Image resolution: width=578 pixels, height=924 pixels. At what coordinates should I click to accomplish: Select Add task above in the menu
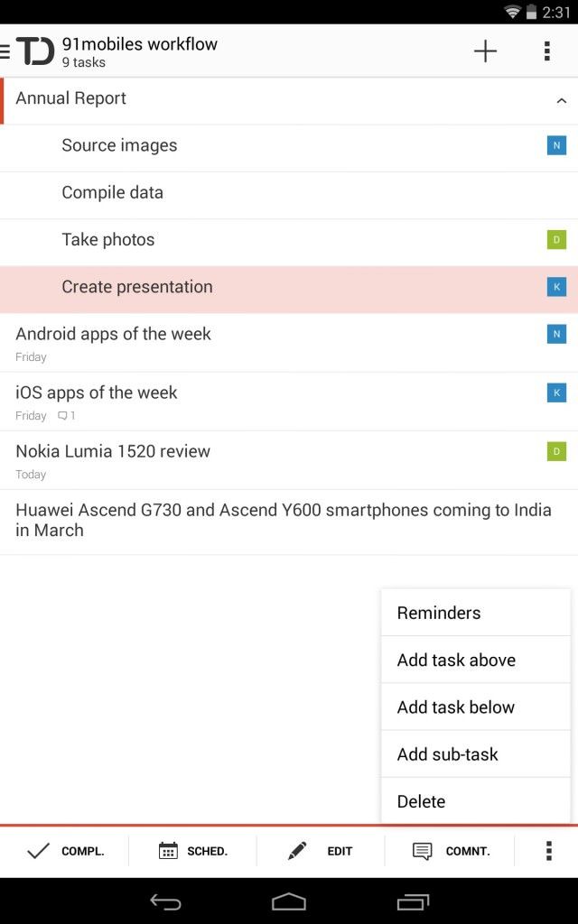475,660
